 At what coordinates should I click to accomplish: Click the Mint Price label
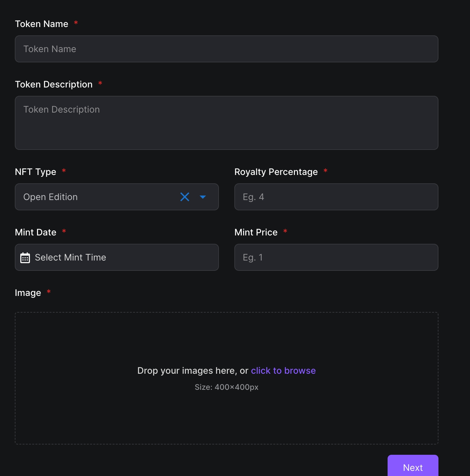pyautogui.click(x=256, y=232)
